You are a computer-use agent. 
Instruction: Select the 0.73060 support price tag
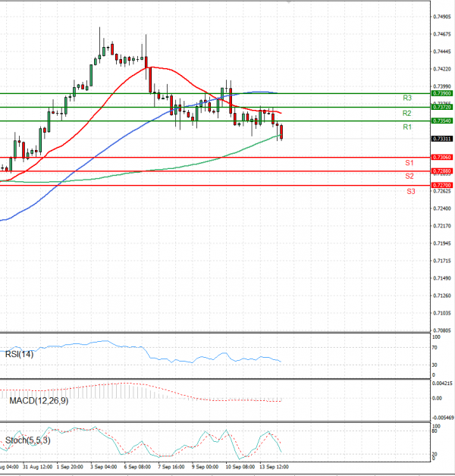(442, 157)
